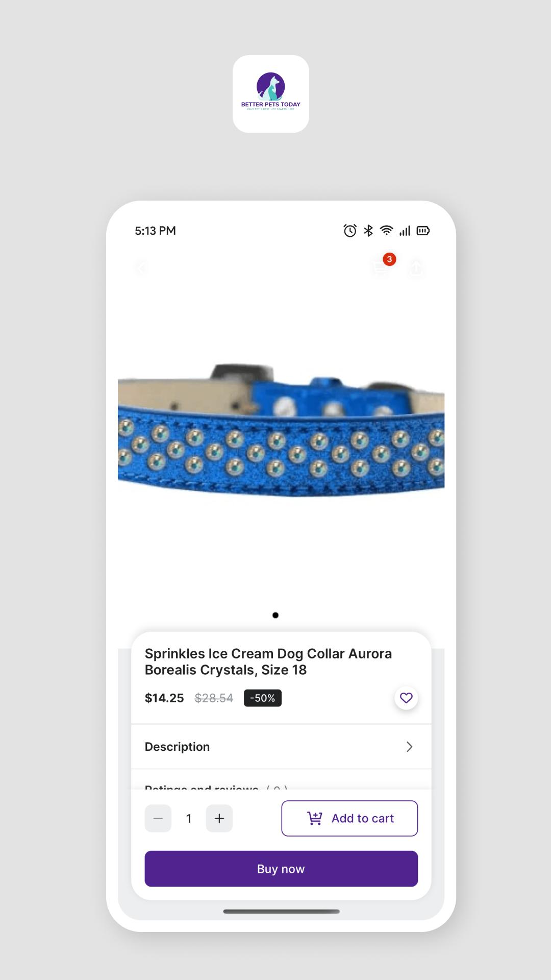Expand the Description section chevron

click(409, 747)
